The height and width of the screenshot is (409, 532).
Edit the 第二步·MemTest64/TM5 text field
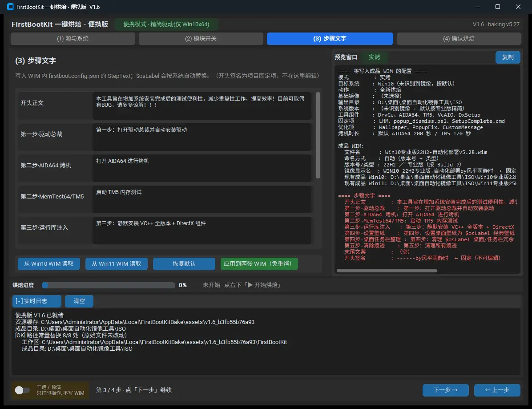pos(202,199)
